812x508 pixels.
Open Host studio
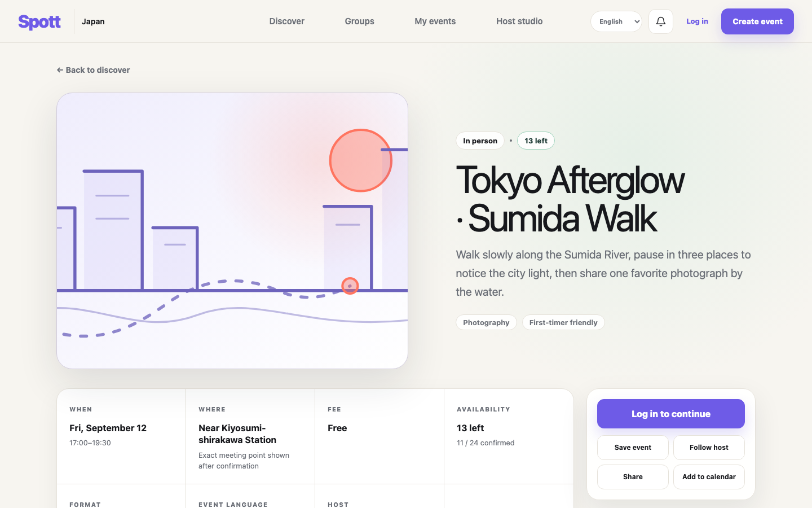(x=519, y=21)
